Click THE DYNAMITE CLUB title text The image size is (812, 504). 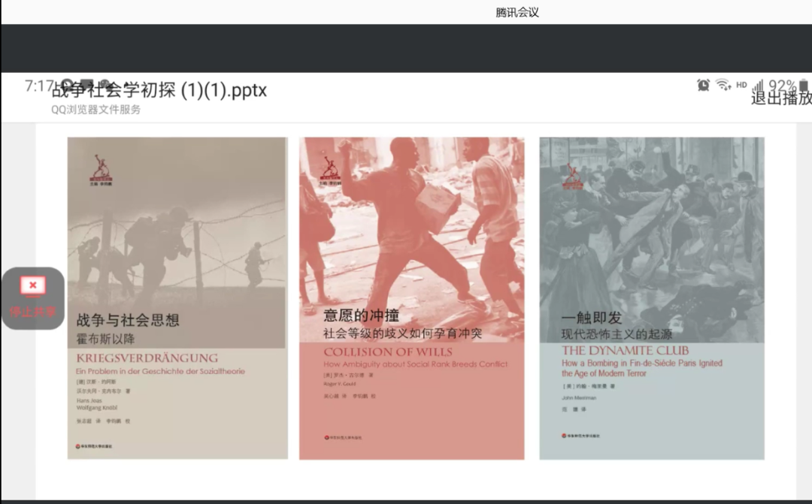click(625, 350)
